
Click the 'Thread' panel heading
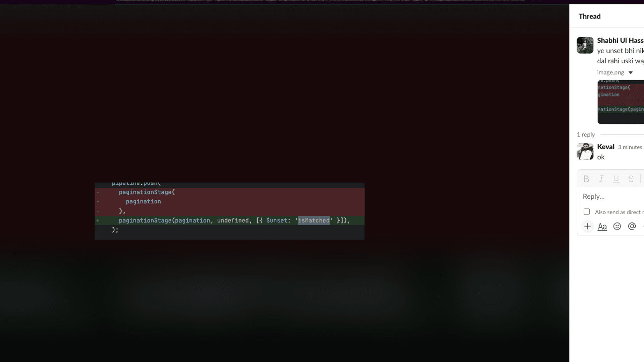click(x=590, y=16)
